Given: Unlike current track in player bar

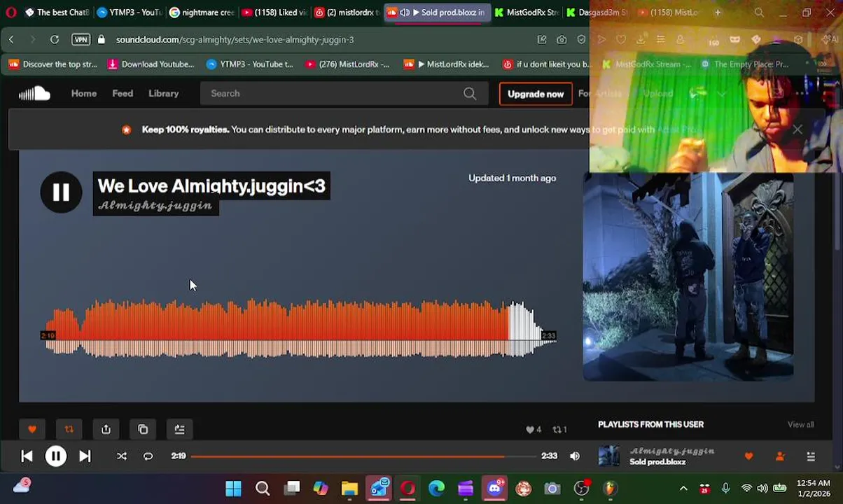Looking at the screenshot, I should tap(748, 456).
